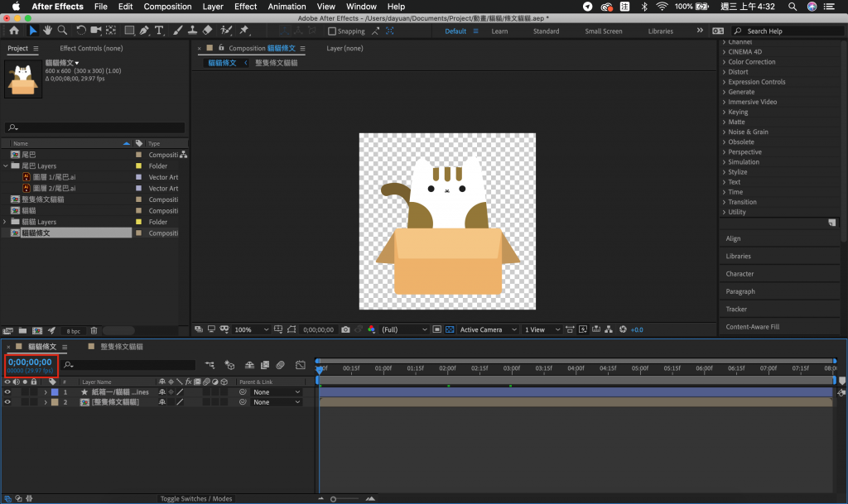The height and width of the screenshot is (504, 848).
Task: Open the Composition menu in menu bar
Action: (167, 7)
